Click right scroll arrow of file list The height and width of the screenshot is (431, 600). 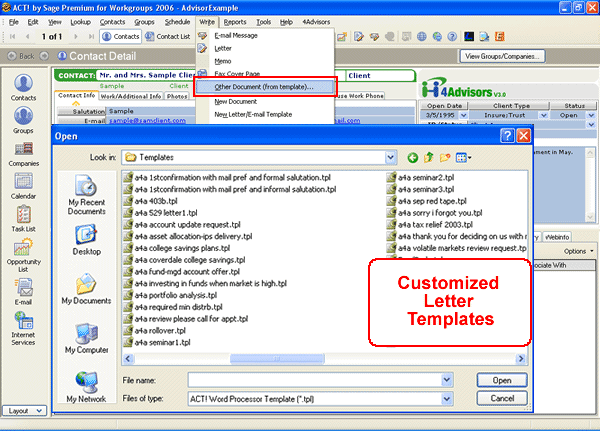tap(520, 359)
